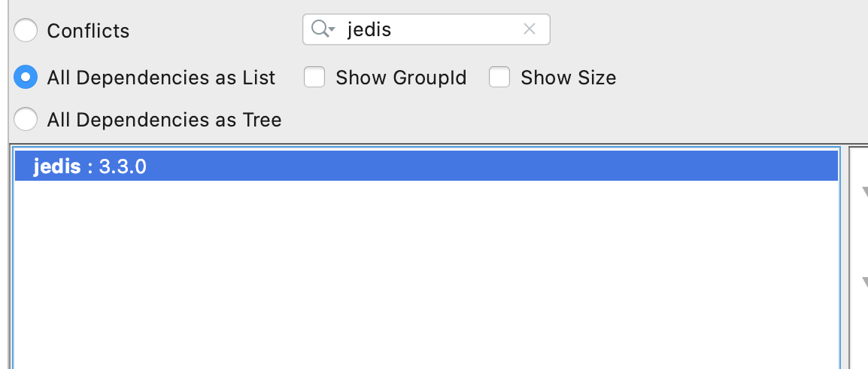This screenshot has height=369, width=868.
Task: Enable the Show GroupId checkbox
Action: click(314, 77)
